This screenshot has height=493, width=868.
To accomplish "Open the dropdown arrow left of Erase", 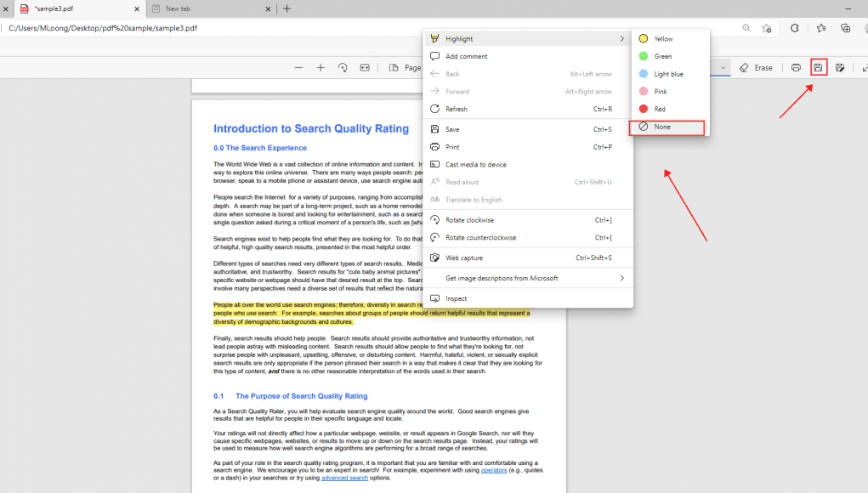I will (x=723, y=67).
